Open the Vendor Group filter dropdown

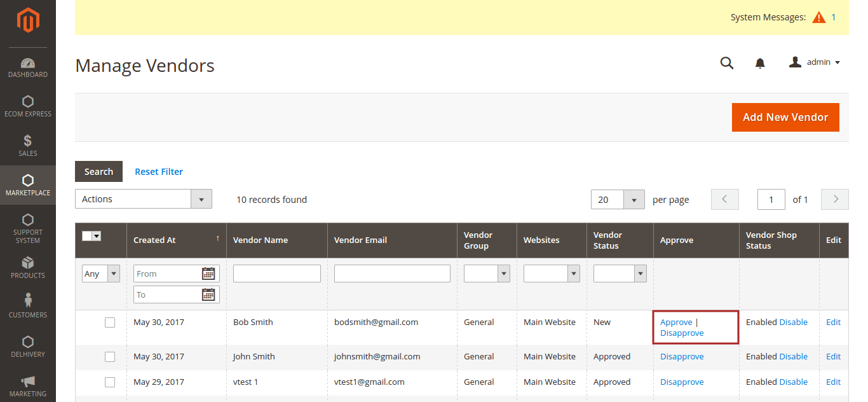(x=487, y=274)
